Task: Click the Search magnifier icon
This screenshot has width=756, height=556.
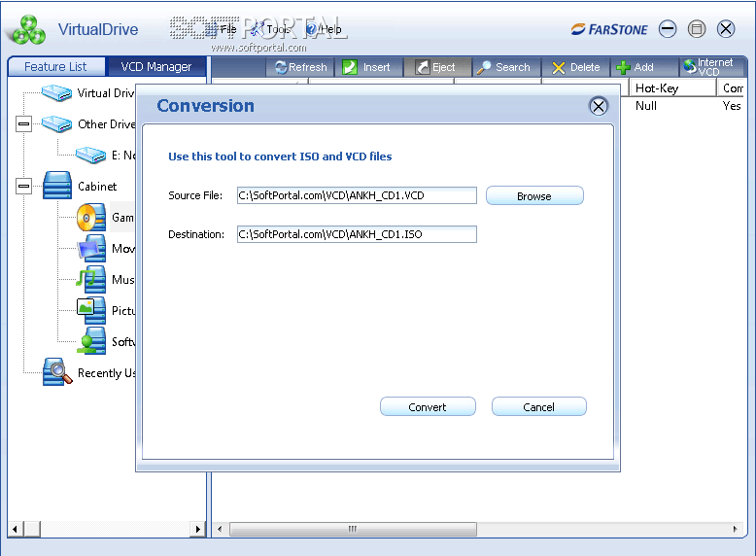Action: tap(484, 67)
